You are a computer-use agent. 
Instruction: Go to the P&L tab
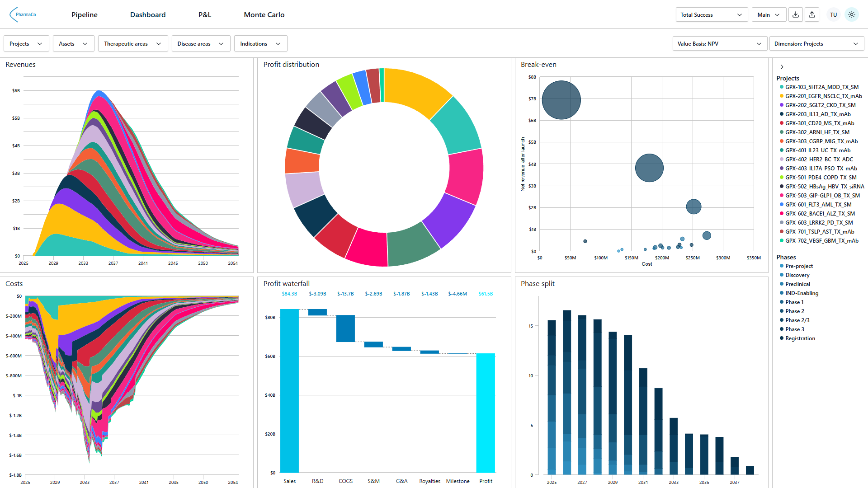pyautogui.click(x=204, y=14)
